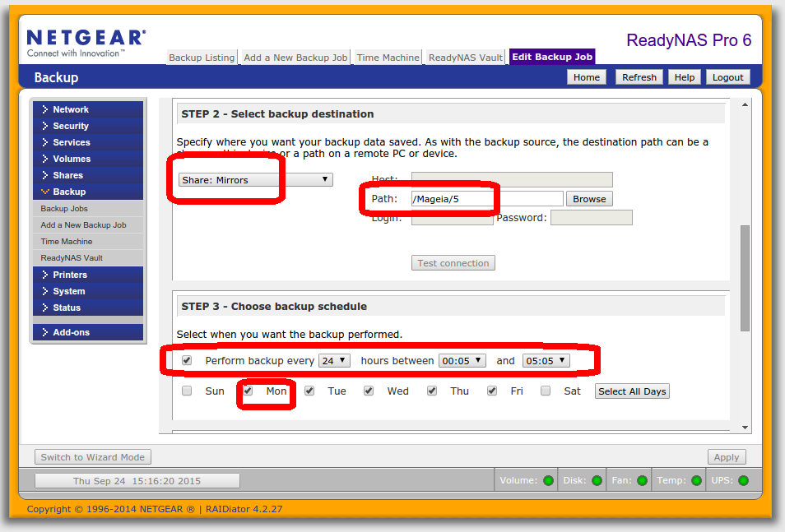Expand the Add-ons section arrow
785x532 pixels.
pos(45,332)
